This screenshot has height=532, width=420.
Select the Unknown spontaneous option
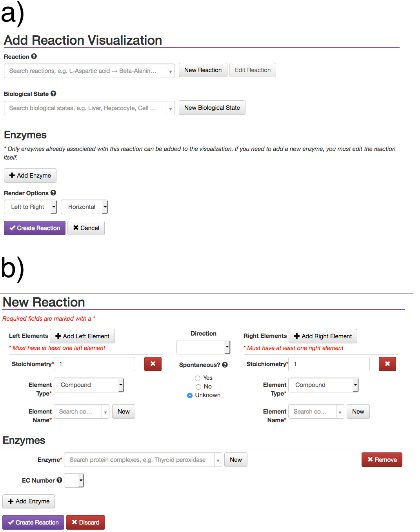point(190,396)
